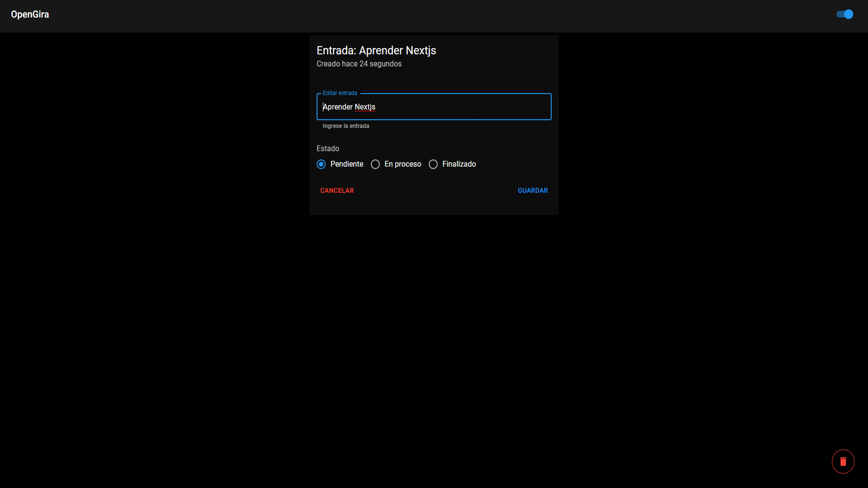Click the heading Entrada: Aprender Nextjs
Image resolution: width=868 pixels, height=488 pixels.
coord(376,51)
